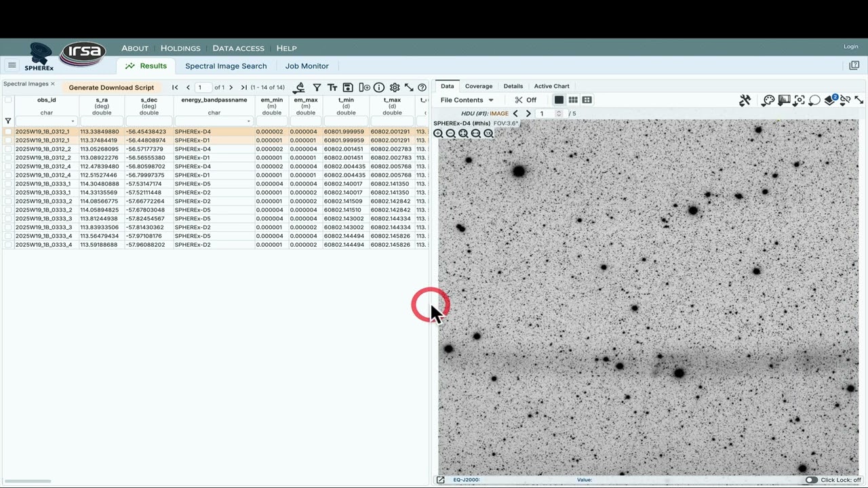Viewport: 868px width, 488px height.
Task: Check the row with s_ra 113.33849880
Action: coord(8,131)
